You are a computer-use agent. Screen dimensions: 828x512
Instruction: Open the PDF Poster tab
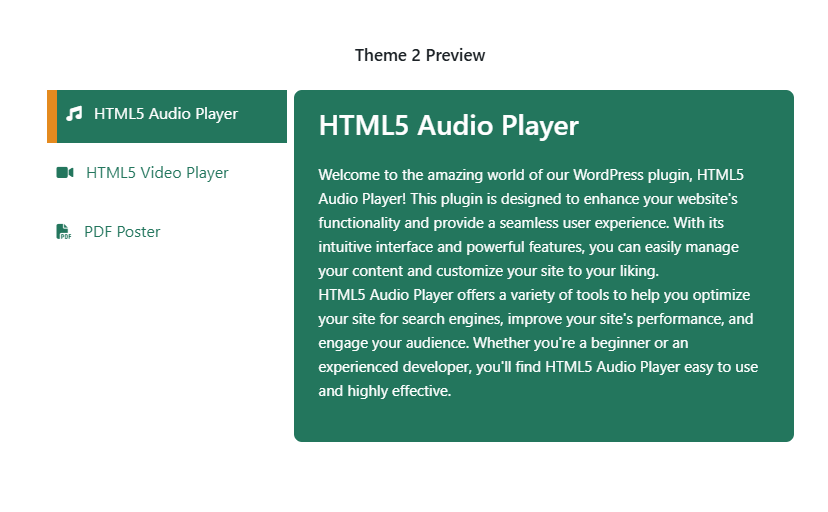coord(167,232)
